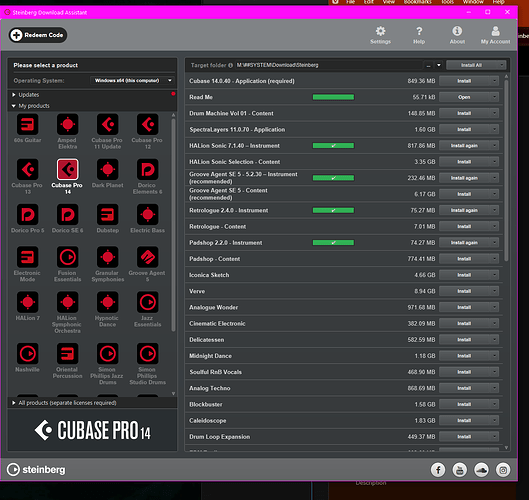
Task: Click the download list vertical scrollbar
Action: tap(506, 170)
